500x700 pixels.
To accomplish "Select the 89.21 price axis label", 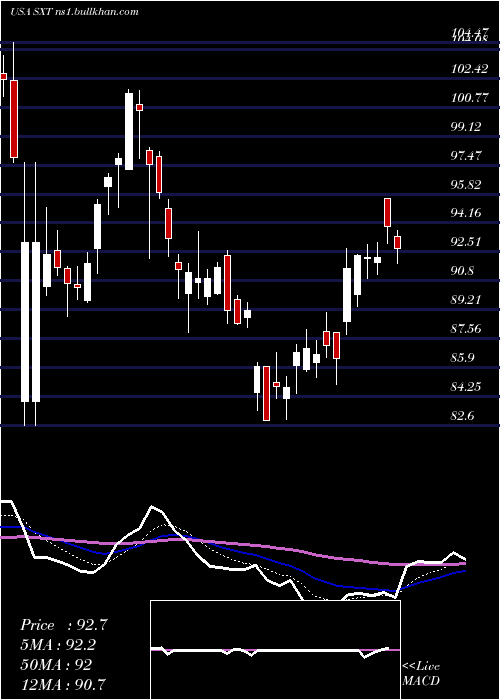I will pos(466,300).
